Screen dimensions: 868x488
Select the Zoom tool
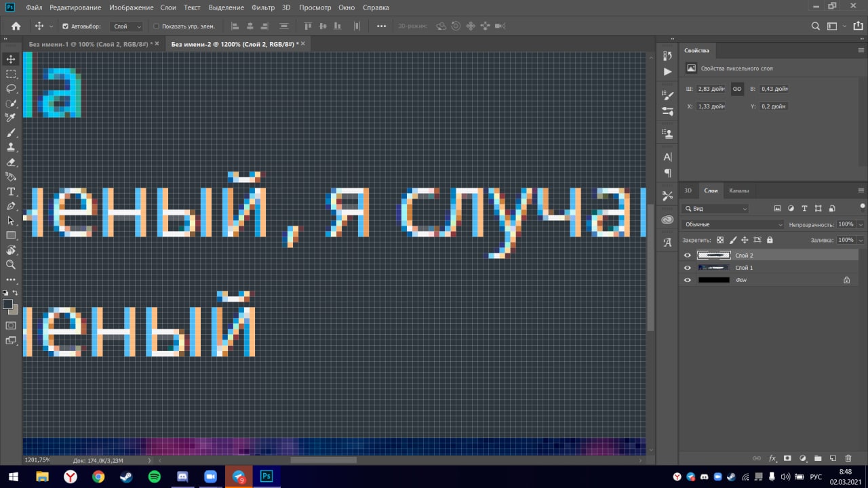point(11,264)
